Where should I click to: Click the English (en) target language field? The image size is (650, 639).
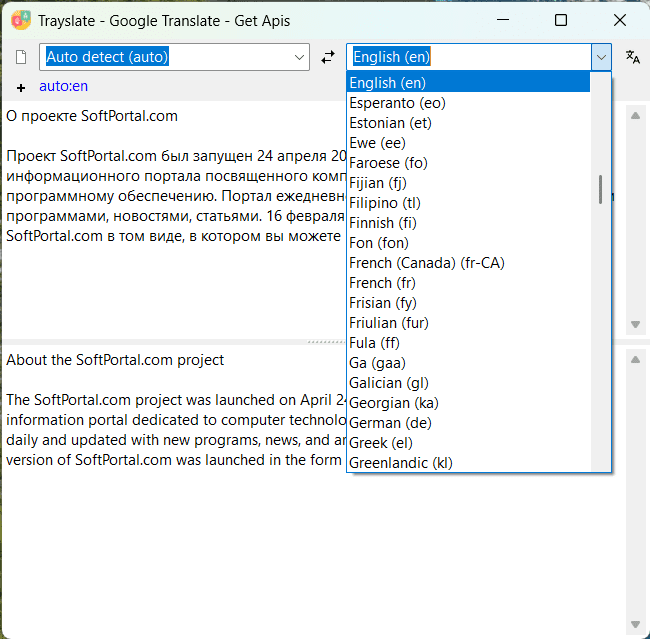469,57
